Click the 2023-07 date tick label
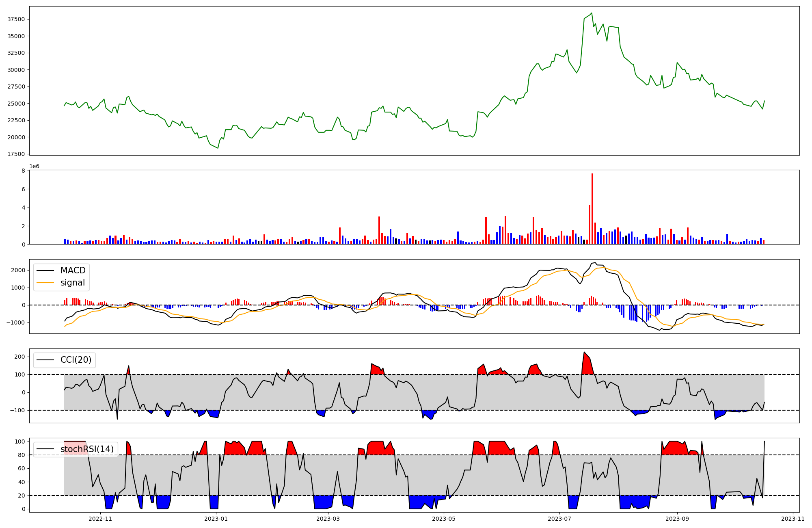Screen dimensions: 812x528 pos(559,519)
